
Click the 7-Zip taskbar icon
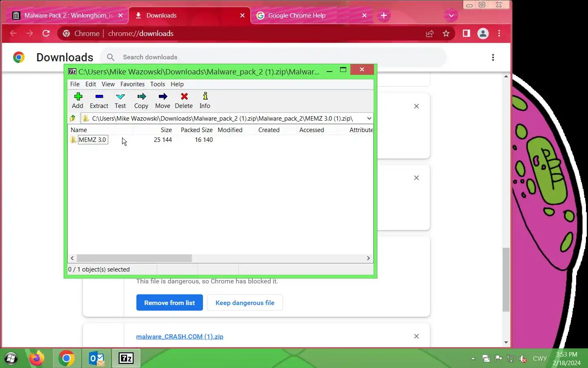coord(126,359)
